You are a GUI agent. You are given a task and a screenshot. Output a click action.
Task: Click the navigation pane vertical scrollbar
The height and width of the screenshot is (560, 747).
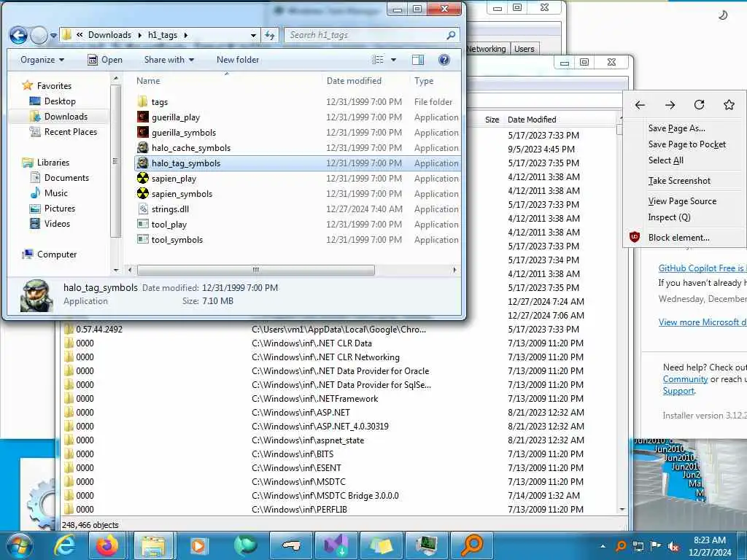pyautogui.click(x=115, y=161)
